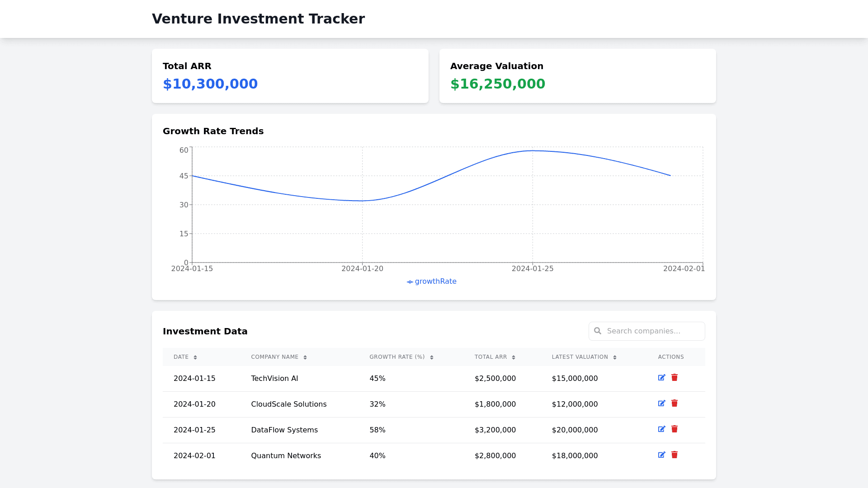Viewport: 868px width, 488px height.
Task: Delete the CloudScale Solutions entry
Action: (x=675, y=404)
